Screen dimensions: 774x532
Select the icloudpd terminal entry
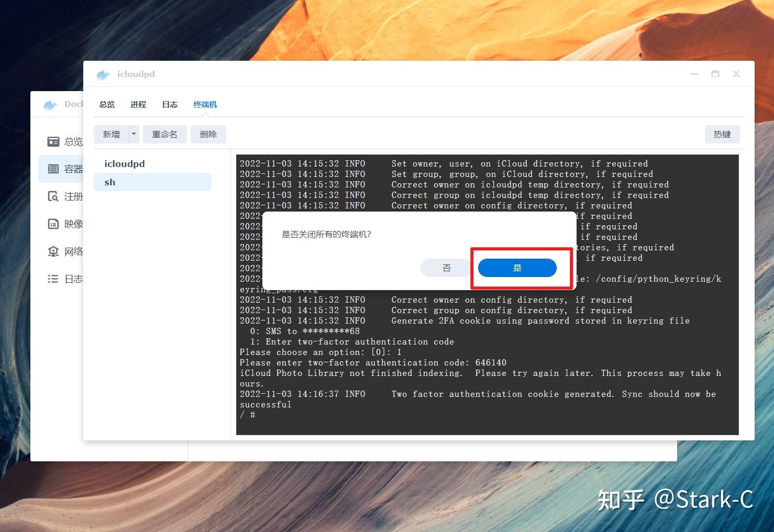coord(124,163)
